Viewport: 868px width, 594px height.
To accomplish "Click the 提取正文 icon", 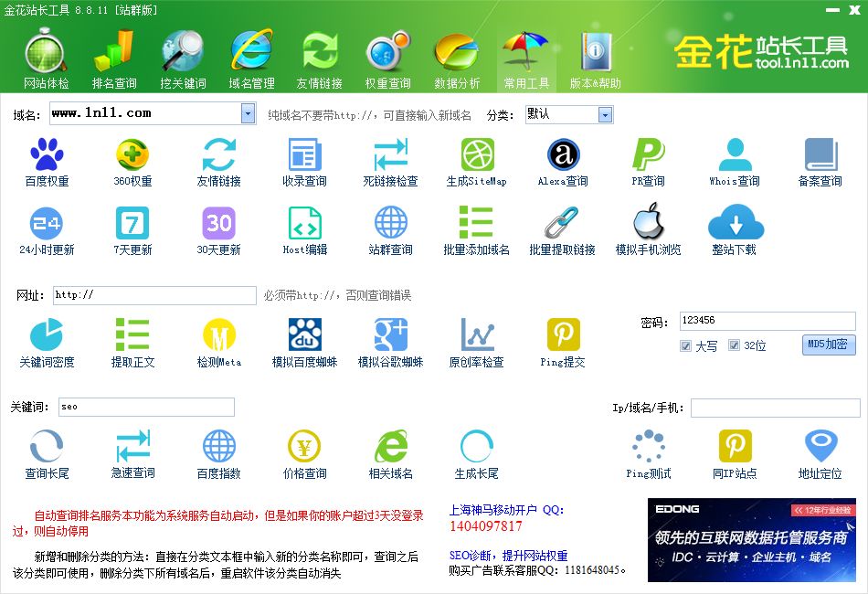I will tap(132, 334).
